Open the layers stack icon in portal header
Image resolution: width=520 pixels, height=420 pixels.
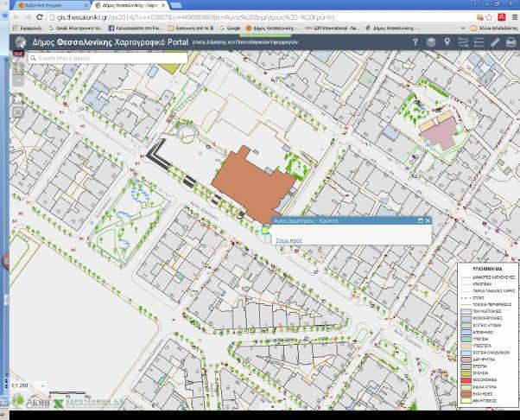[x=431, y=42]
